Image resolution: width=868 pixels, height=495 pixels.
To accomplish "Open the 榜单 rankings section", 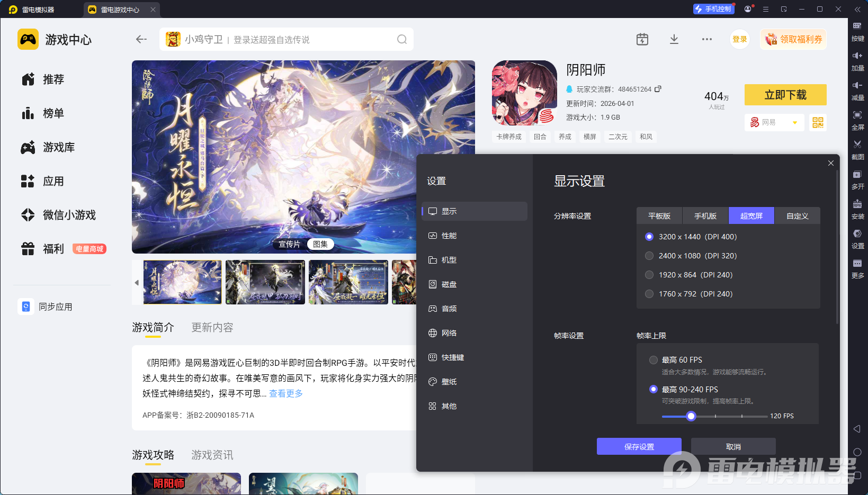I will coord(43,113).
